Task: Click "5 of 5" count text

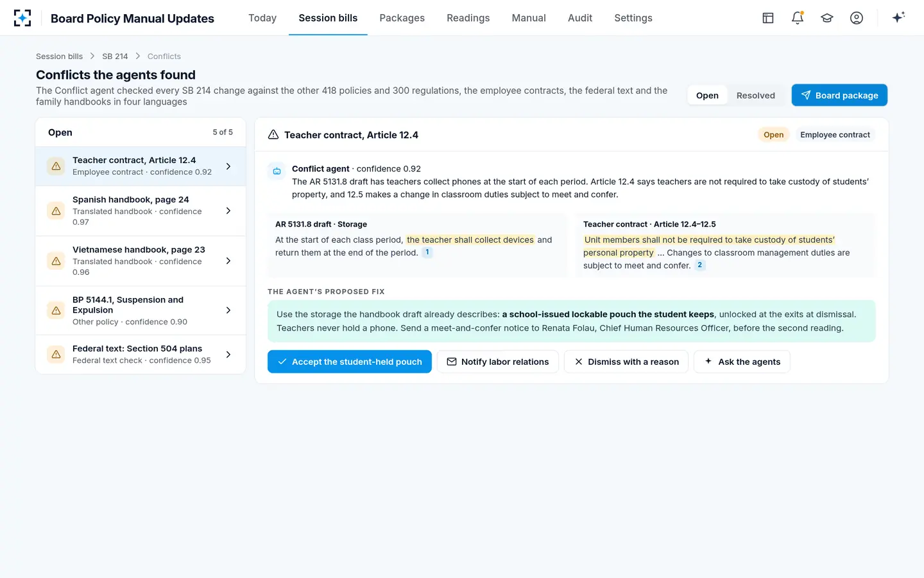Action: coord(223,132)
